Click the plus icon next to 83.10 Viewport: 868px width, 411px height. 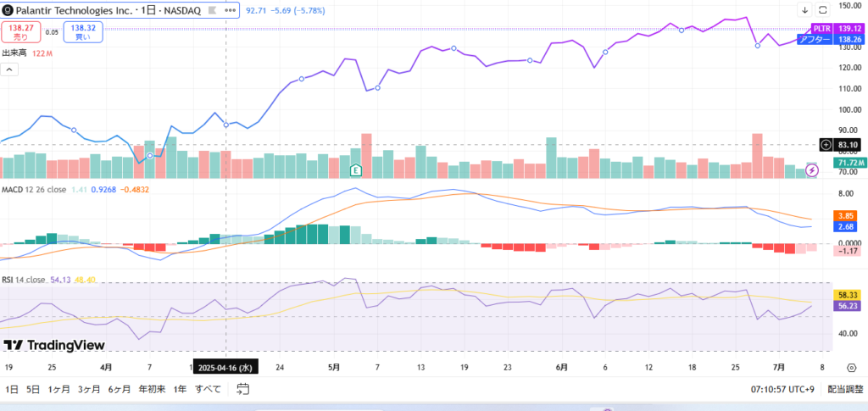click(x=826, y=144)
